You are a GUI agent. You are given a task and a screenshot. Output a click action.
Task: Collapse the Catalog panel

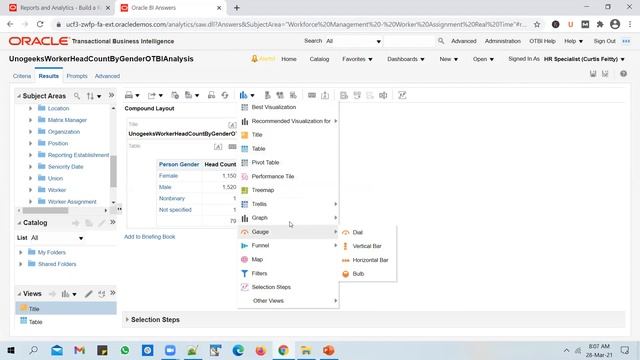pos(19,223)
